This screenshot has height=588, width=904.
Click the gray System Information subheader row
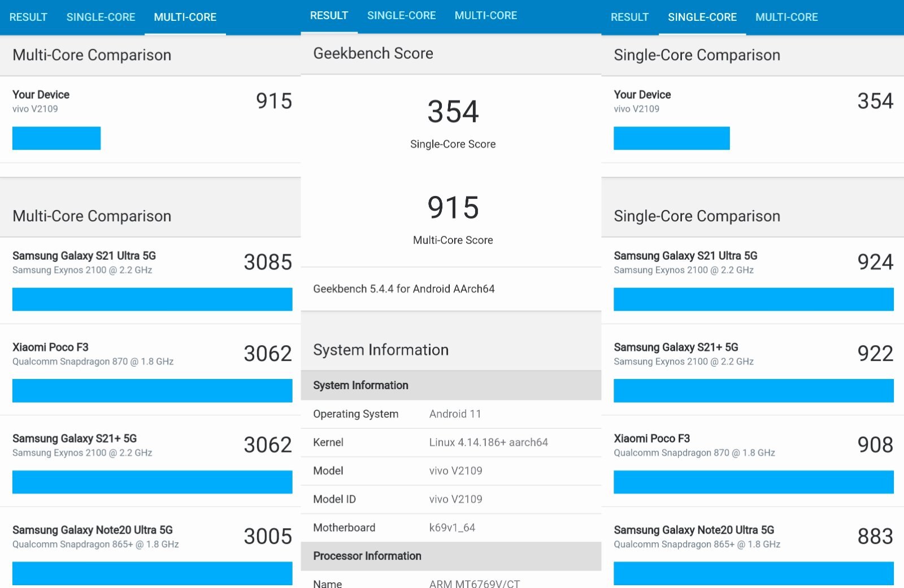click(451, 385)
